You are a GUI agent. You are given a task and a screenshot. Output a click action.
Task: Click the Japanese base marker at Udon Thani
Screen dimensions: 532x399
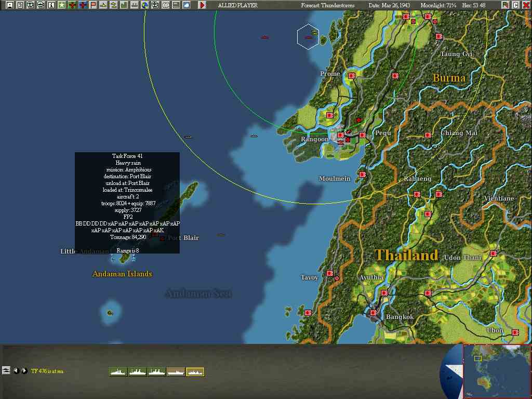coord(494,254)
